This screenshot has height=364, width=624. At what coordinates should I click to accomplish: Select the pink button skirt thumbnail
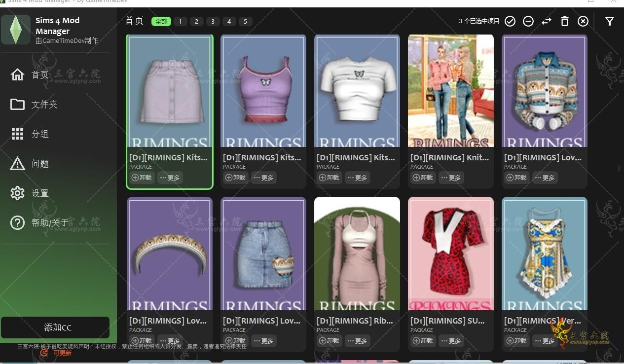(170, 91)
